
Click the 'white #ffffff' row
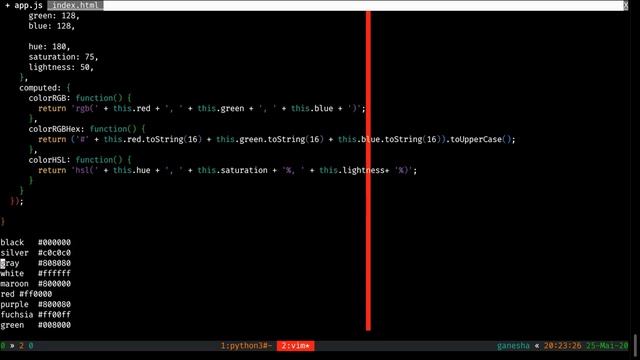tap(36, 273)
